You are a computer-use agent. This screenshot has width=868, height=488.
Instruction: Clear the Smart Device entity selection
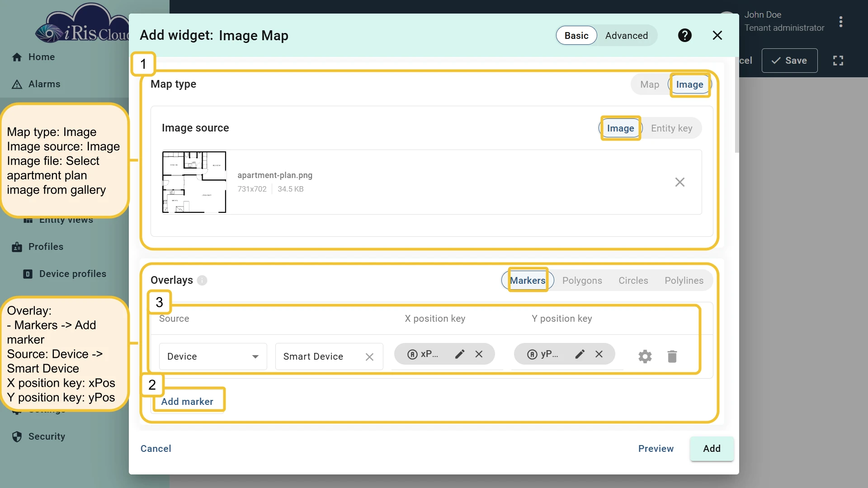370,357
